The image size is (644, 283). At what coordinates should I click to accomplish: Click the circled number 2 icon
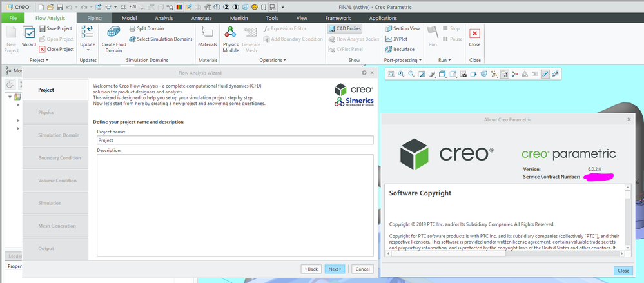tap(226, 7)
